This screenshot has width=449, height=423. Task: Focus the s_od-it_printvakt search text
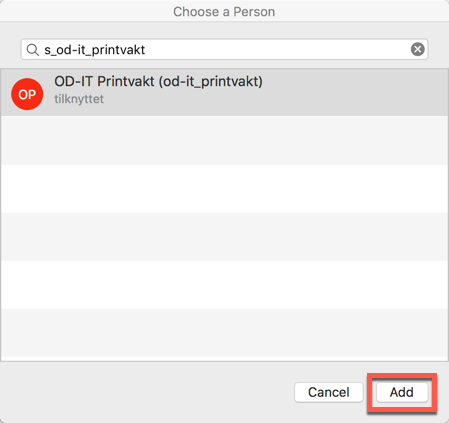(x=95, y=50)
